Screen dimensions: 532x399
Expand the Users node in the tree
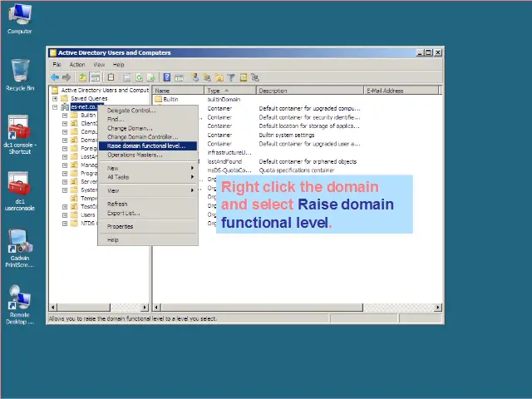[x=65, y=214]
